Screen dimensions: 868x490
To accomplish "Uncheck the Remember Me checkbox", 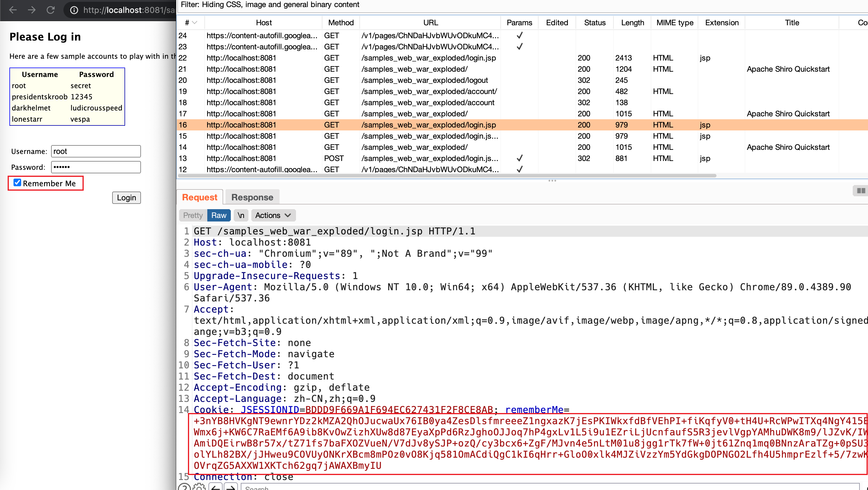I will (17, 183).
